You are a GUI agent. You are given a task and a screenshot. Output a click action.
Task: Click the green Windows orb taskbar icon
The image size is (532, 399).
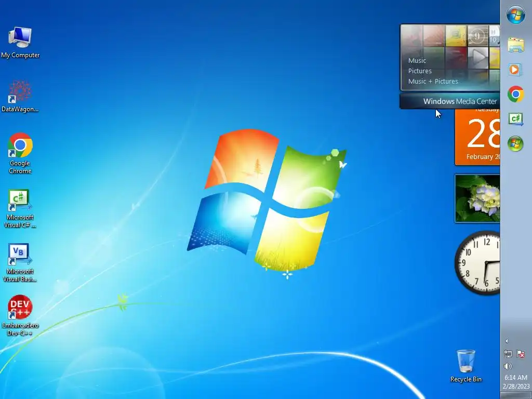516,143
